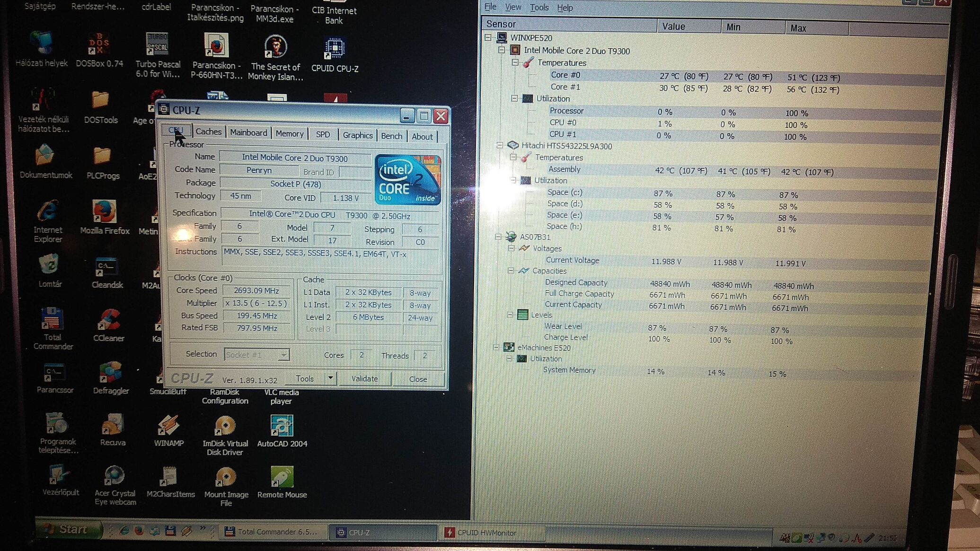The height and width of the screenshot is (551, 980).
Task: Open Vezérlőpult control panel icon
Action: click(60, 481)
